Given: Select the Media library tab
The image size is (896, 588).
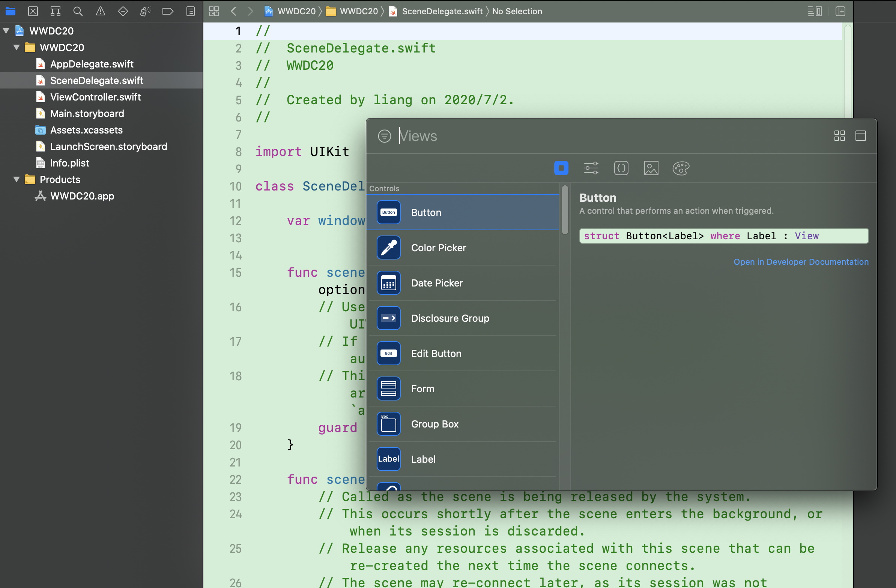Looking at the screenshot, I should click(651, 168).
